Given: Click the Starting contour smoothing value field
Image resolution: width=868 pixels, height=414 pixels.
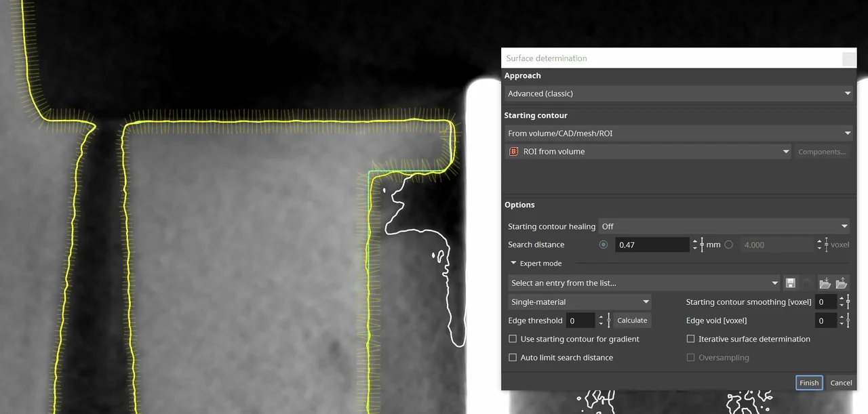Looking at the screenshot, I should pos(827,302).
